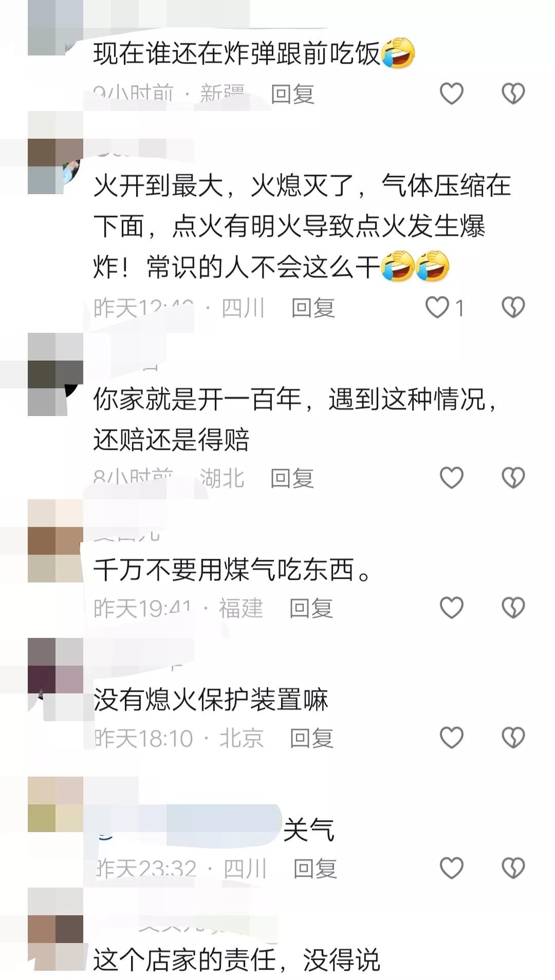Reply to the Hubei commenter

[x=292, y=478]
